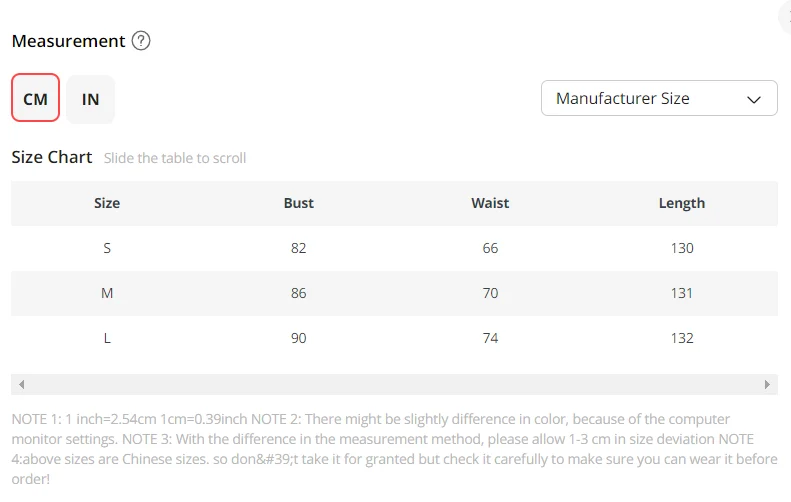Select the CM unit toggle
The width and height of the screenshot is (791, 502).
[35, 98]
